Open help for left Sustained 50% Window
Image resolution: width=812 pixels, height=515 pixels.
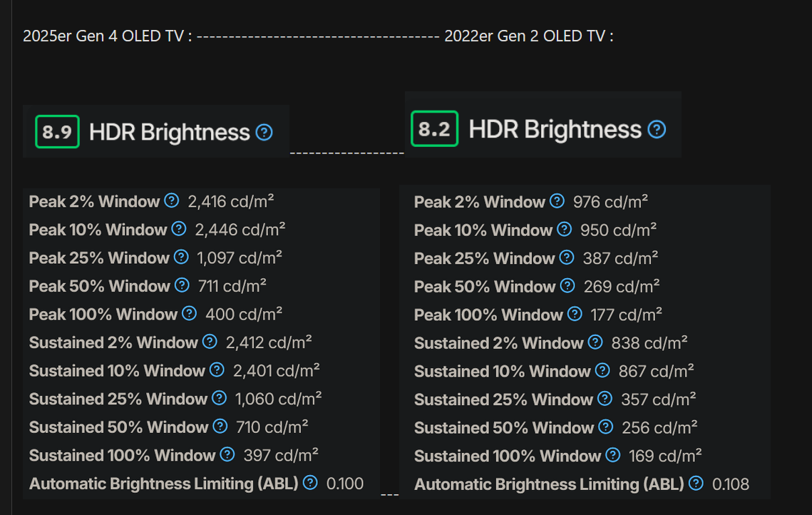tap(220, 426)
